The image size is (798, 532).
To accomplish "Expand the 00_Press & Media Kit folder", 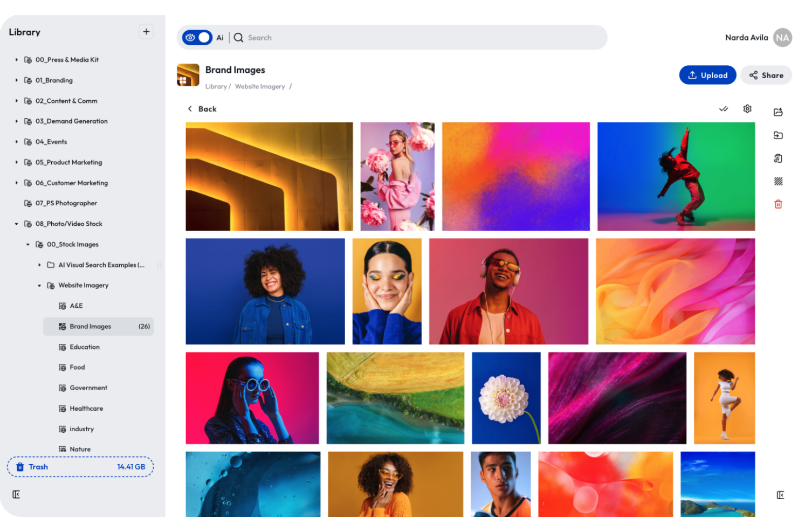I will pyautogui.click(x=16, y=60).
